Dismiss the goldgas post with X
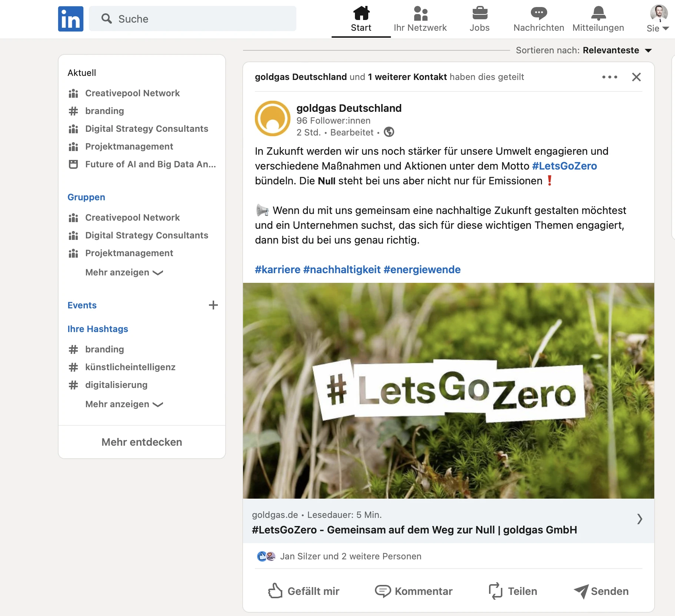 pos(636,77)
